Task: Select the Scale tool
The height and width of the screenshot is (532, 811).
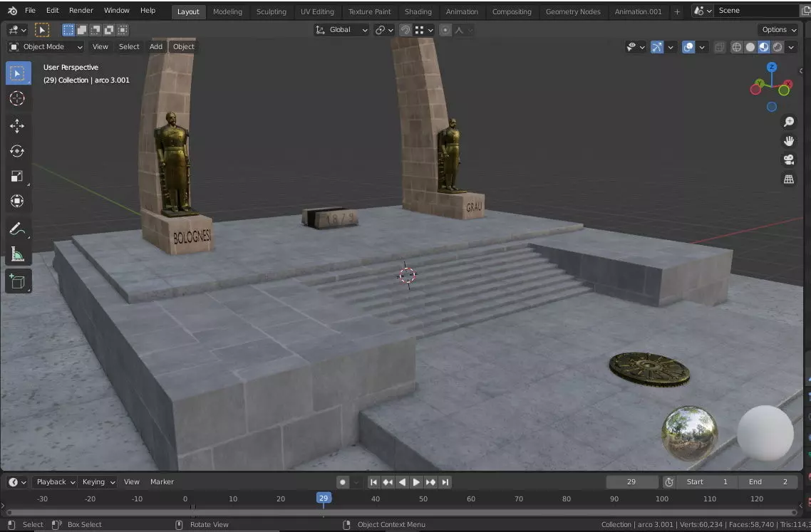Action: pyautogui.click(x=17, y=177)
